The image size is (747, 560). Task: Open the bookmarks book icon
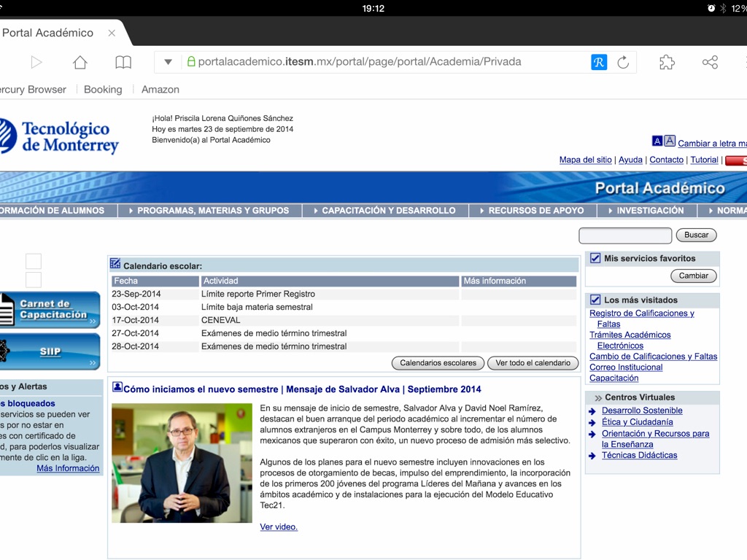pyautogui.click(x=123, y=63)
